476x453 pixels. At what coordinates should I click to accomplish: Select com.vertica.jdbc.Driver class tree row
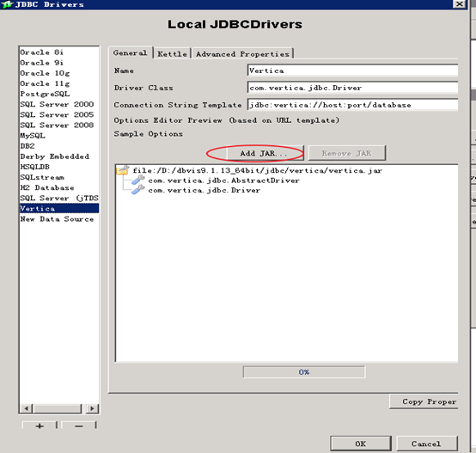tap(204, 190)
